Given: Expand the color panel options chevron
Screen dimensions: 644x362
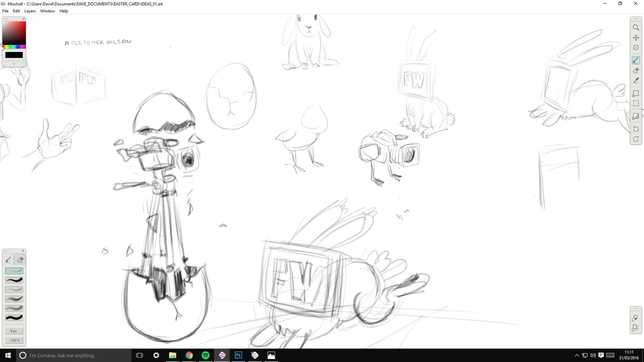Looking at the screenshot, I should coord(14,63).
